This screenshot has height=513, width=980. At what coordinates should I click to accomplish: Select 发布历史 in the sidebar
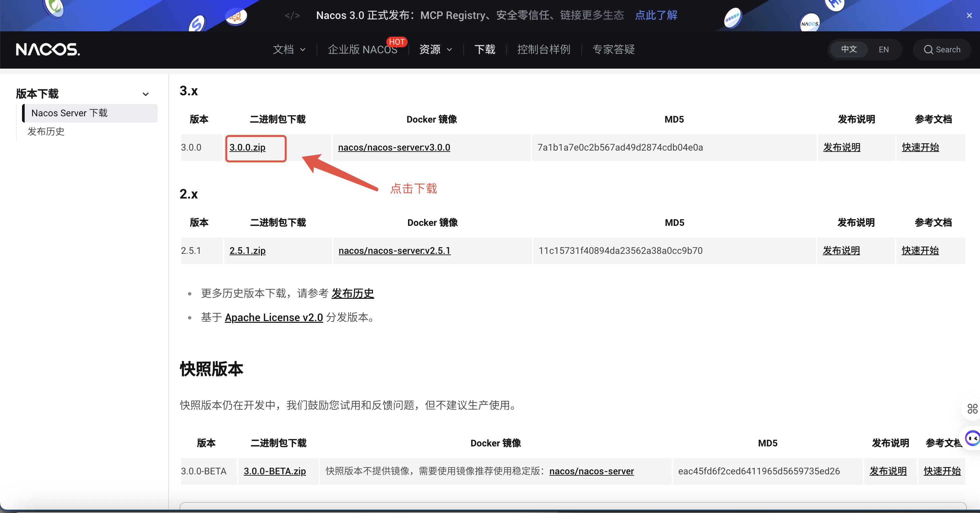(x=46, y=132)
